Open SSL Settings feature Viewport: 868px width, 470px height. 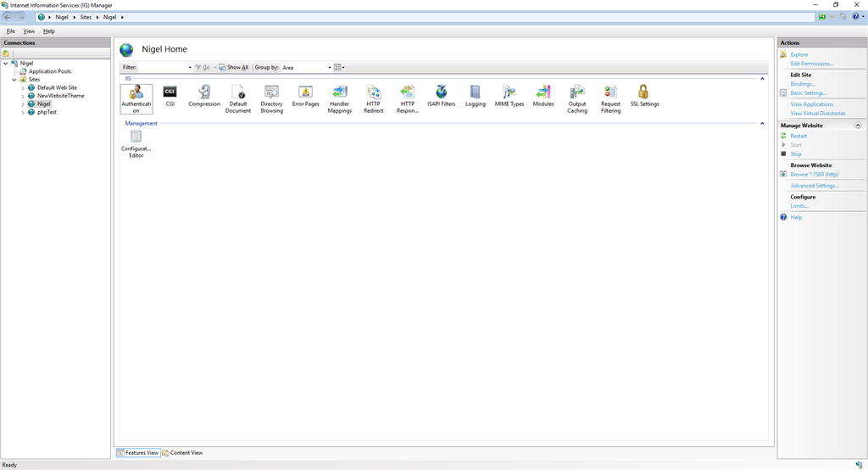point(644,96)
